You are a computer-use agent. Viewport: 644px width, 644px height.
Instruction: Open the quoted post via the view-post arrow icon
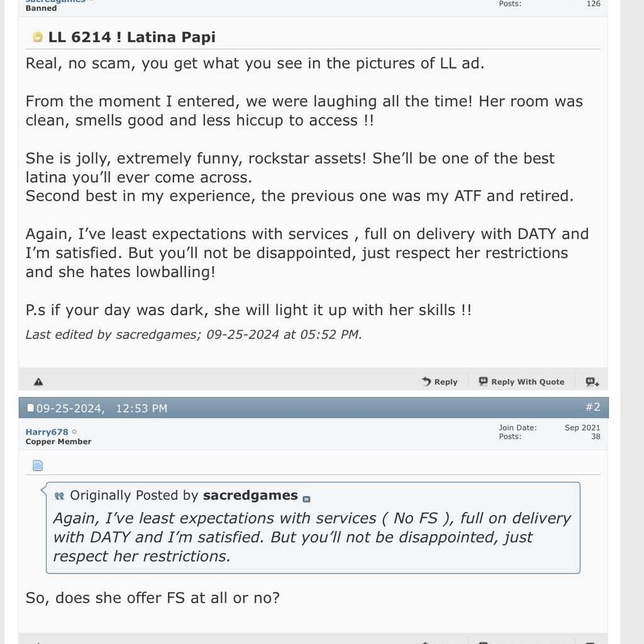click(x=306, y=499)
